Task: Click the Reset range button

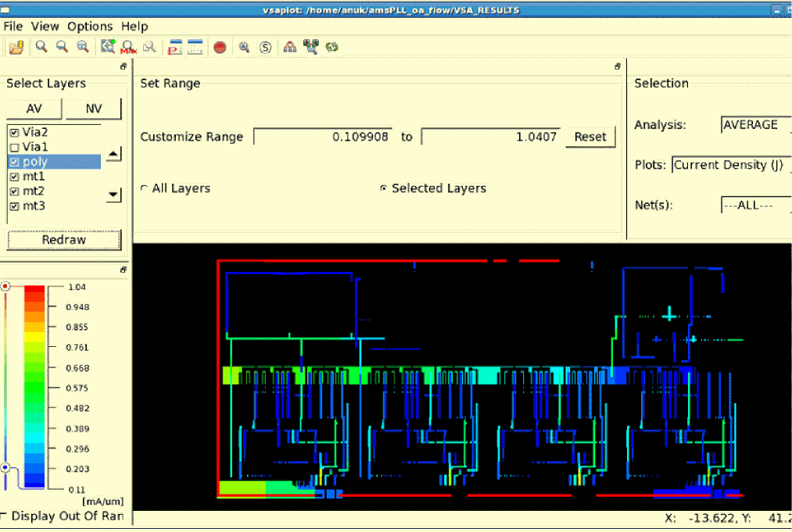Action: click(x=590, y=137)
